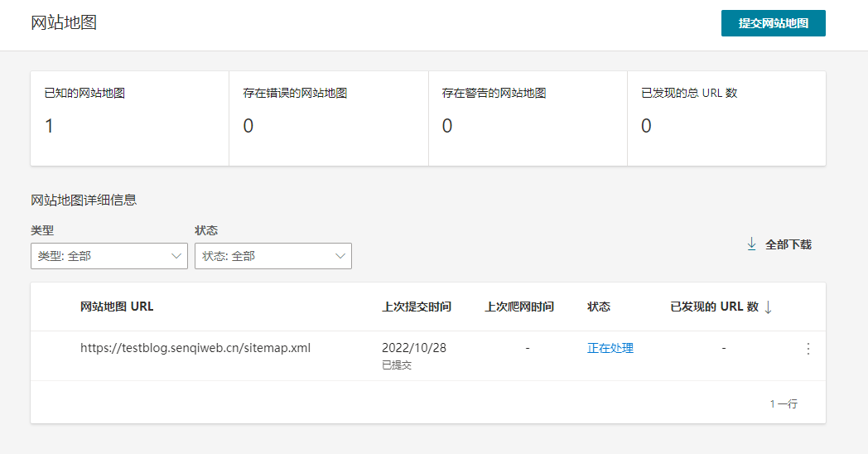Click the 状态 filter label above dropdown
The width and height of the screenshot is (868, 454).
point(206,230)
